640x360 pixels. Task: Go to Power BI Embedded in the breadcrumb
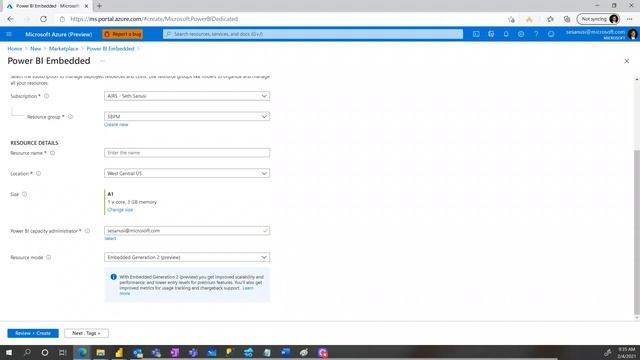[110, 49]
